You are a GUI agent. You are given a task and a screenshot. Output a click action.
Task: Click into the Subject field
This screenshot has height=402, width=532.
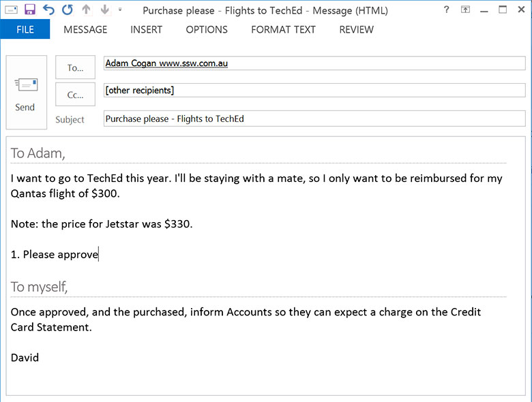click(314, 119)
